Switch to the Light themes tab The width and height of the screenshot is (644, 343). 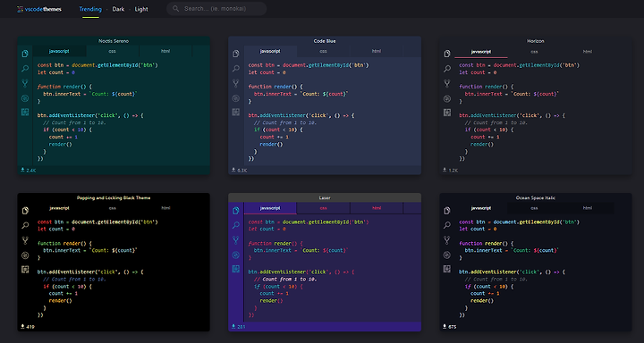[x=141, y=9]
